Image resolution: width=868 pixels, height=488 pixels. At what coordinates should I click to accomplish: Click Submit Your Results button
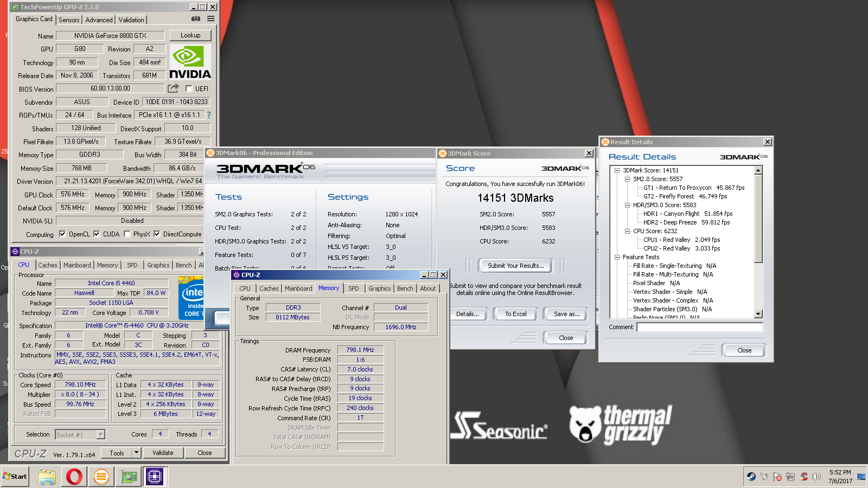[x=515, y=266]
